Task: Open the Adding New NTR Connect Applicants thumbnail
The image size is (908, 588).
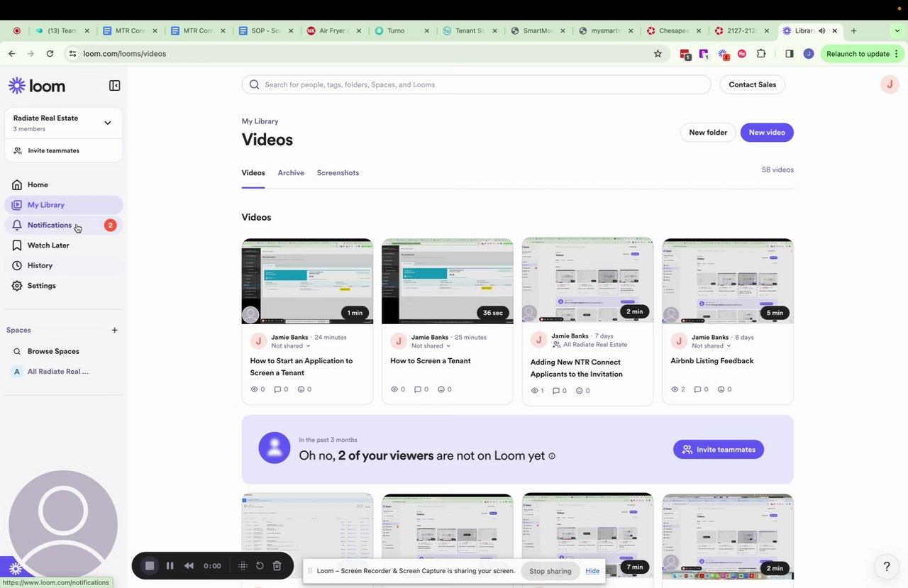Action: click(588, 280)
